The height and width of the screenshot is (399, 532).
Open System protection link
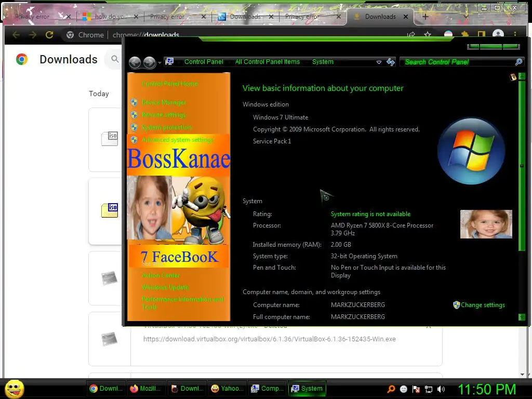(167, 127)
